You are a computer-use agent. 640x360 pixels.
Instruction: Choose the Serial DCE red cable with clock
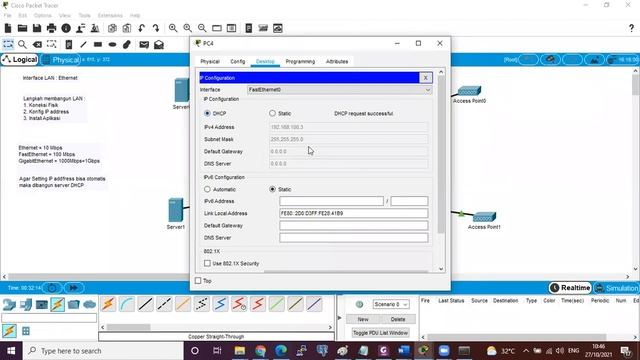click(x=239, y=304)
